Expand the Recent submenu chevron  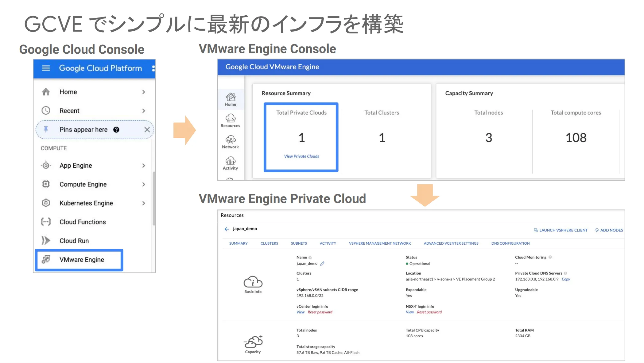click(144, 111)
